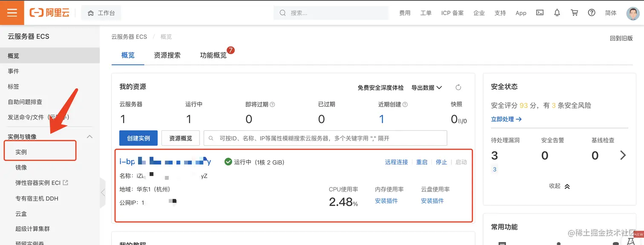Click 停止 for the instance
This screenshot has height=245, width=644.
[x=442, y=162]
